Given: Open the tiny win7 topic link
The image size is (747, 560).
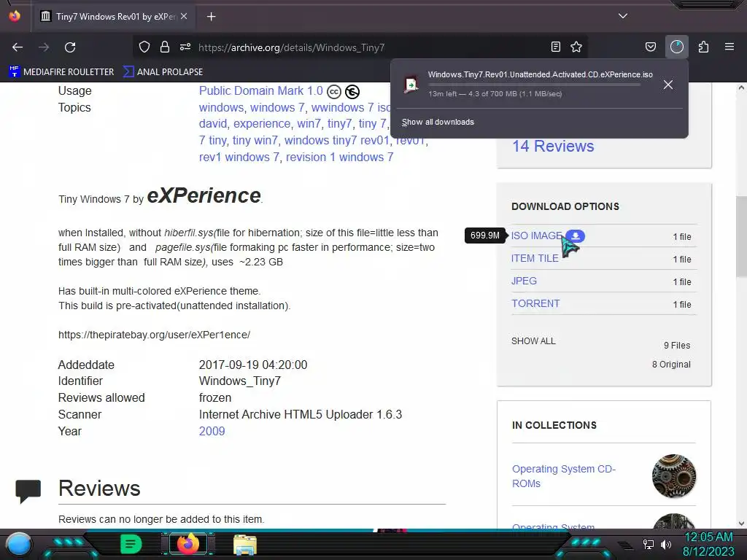Looking at the screenshot, I should click(255, 141).
